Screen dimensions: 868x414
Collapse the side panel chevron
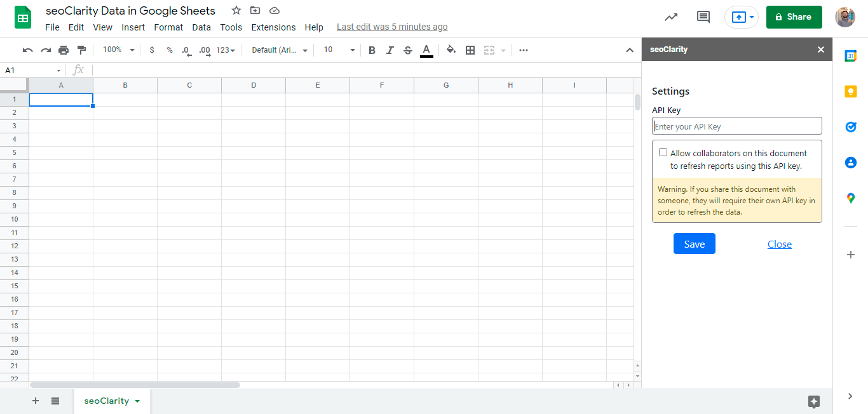coord(850,396)
